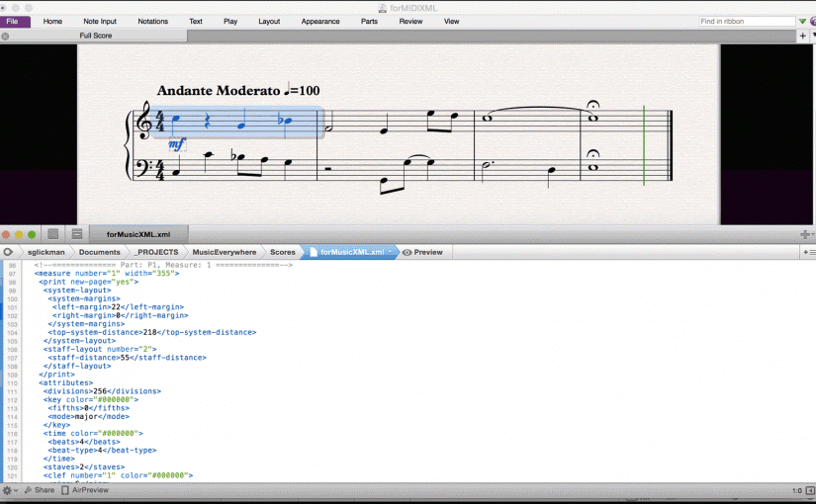Click the plus icon at the editor tab bar end

click(x=805, y=234)
